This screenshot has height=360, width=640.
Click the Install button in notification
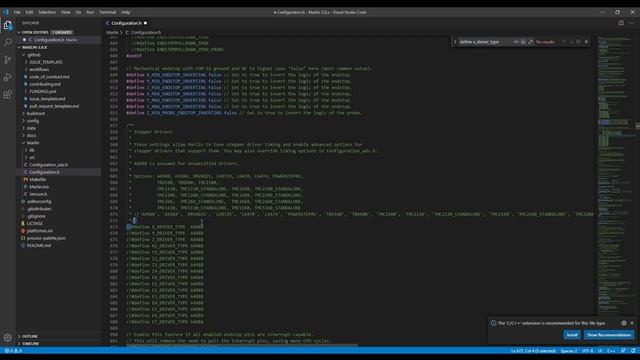tap(572, 335)
